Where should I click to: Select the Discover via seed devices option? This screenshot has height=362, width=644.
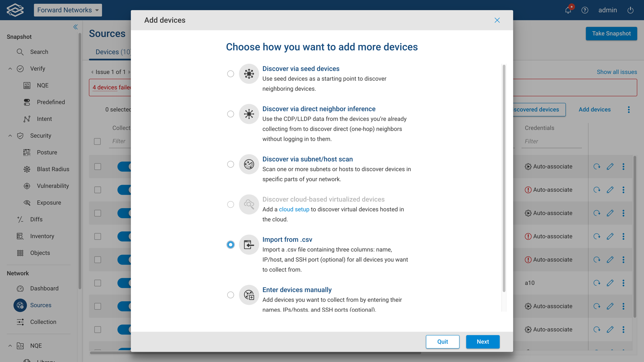pos(230,74)
